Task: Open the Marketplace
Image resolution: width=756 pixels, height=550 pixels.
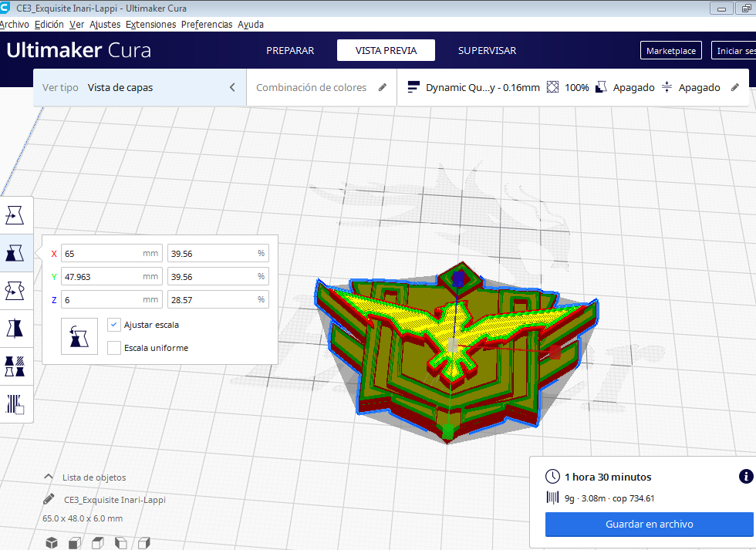Action: [x=670, y=50]
